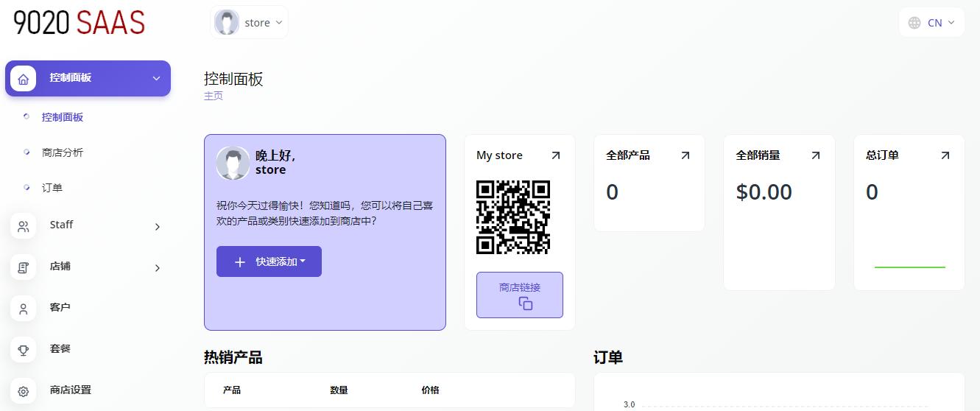The width and height of the screenshot is (980, 411).
Task: Click the My store card title
Action: (x=499, y=155)
